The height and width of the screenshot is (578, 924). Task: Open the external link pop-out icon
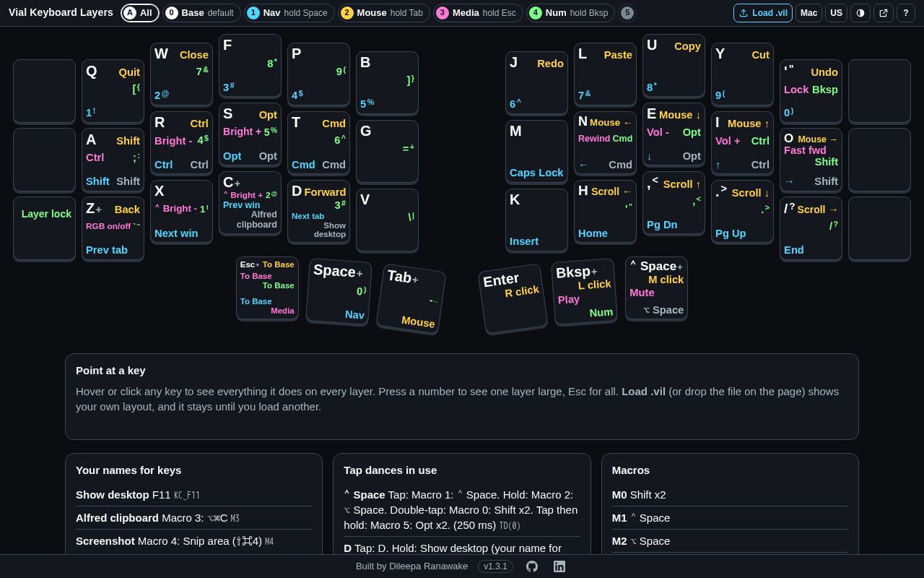tap(884, 13)
